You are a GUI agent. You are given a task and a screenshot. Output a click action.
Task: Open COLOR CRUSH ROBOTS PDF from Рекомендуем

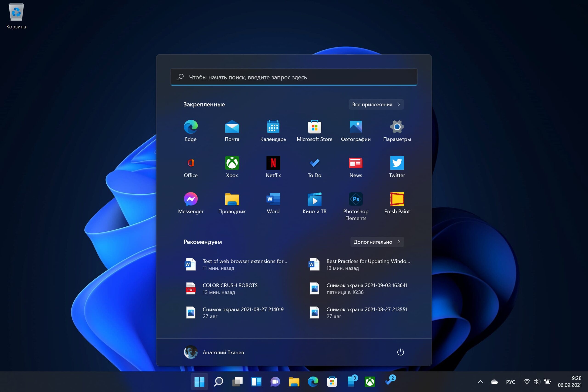[x=230, y=288]
